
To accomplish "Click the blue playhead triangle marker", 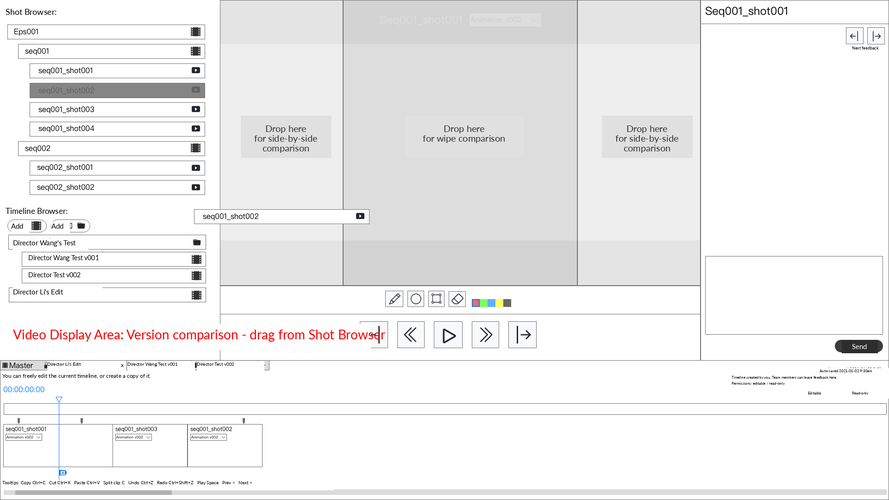I will tap(59, 400).
